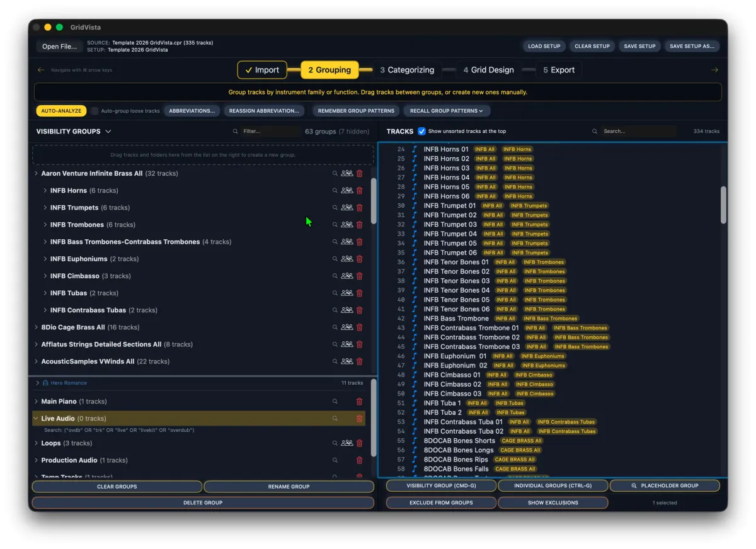This screenshot has height=549, width=756.
Task: Click the people icon for 8Dio Cage Brass All
Action: [347, 327]
